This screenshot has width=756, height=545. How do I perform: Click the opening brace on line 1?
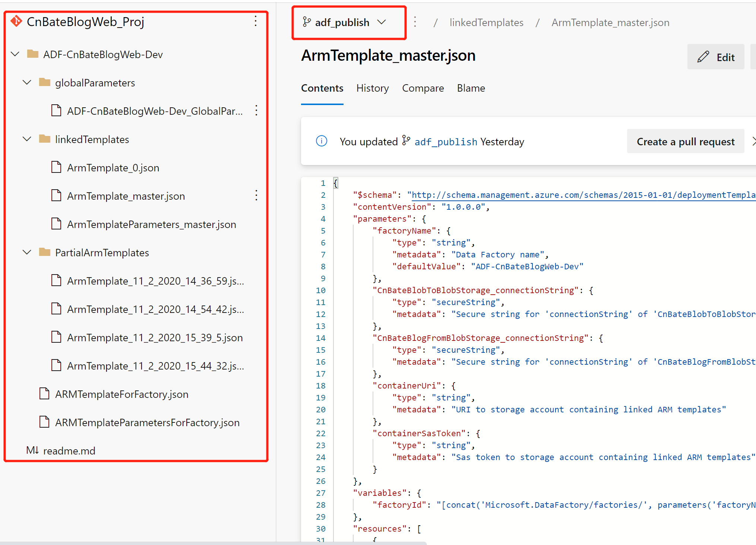[335, 183]
